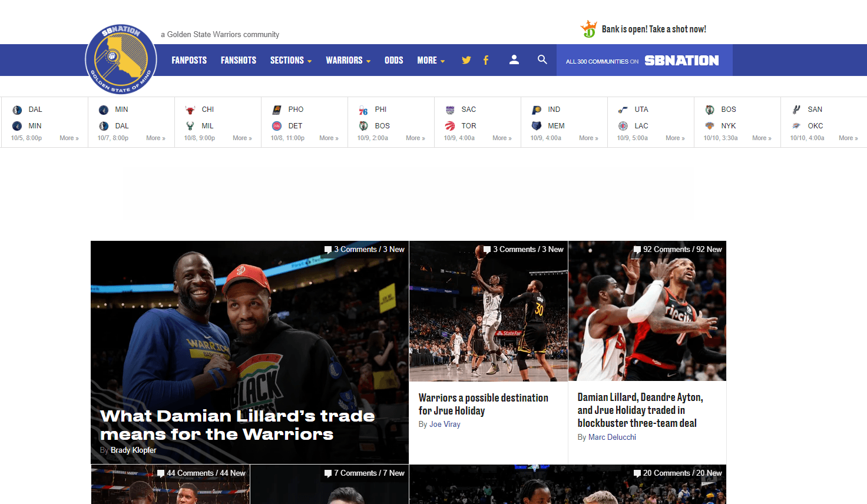Click the 10/10, 3:30a game time
The width and height of the screenshot is (867, 504).
click(x=721, y=138)
